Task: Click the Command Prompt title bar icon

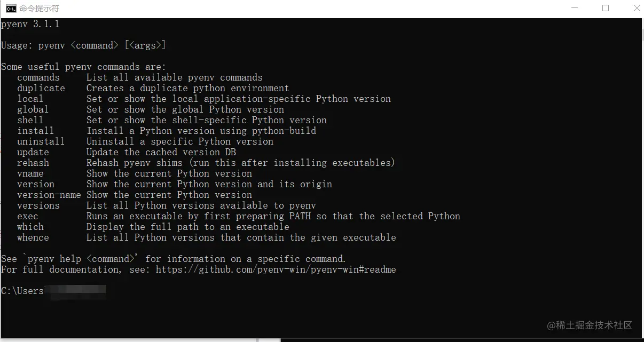Action: coord(11,8)
